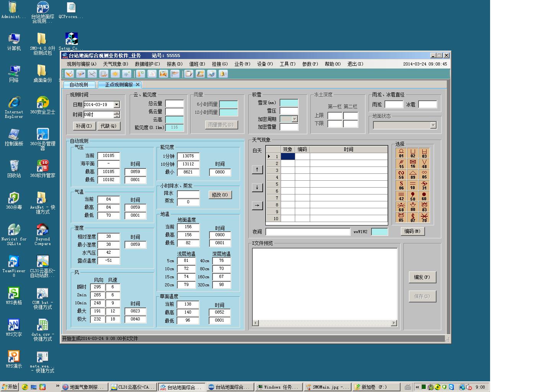Click the 夜间 input field
The image size is (559, 392).
pos(308,232)
